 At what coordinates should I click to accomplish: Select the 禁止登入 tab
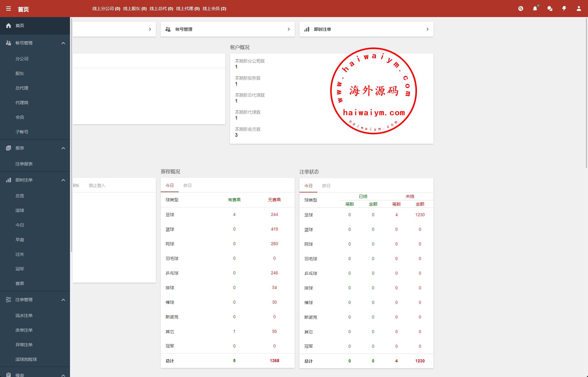click(x=97, y=185)
